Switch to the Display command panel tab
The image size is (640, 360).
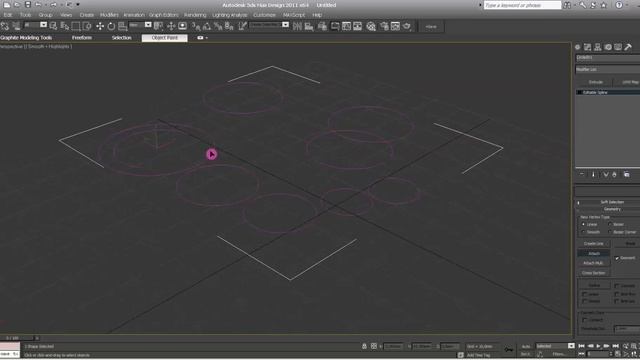point(618,47)
